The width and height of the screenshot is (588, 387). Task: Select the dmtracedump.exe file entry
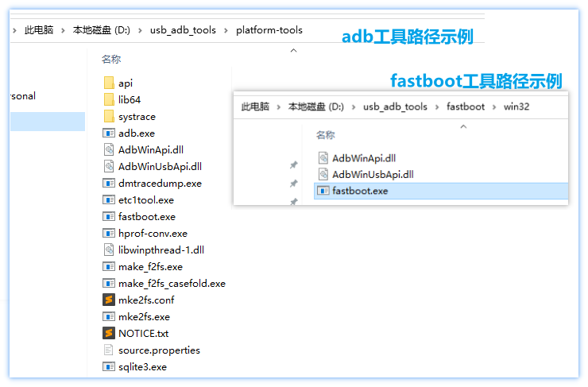[x=160, y=183]
